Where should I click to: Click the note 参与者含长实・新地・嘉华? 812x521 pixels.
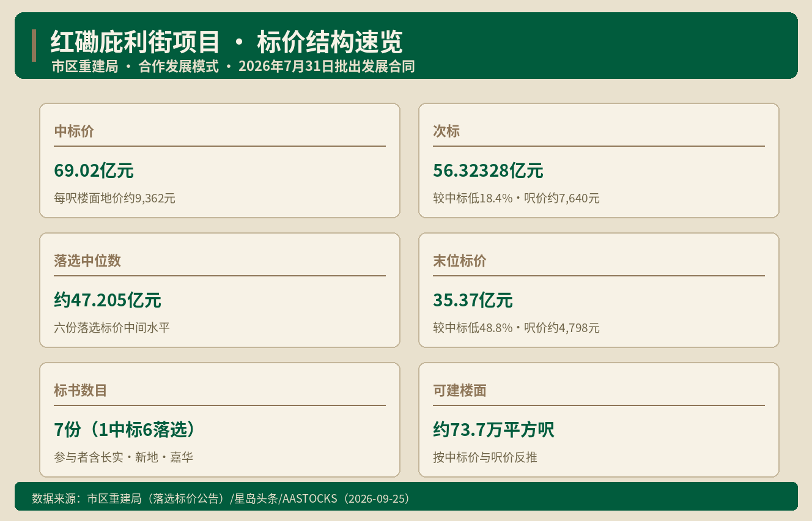pyautogui.click(x=124, y=457)
